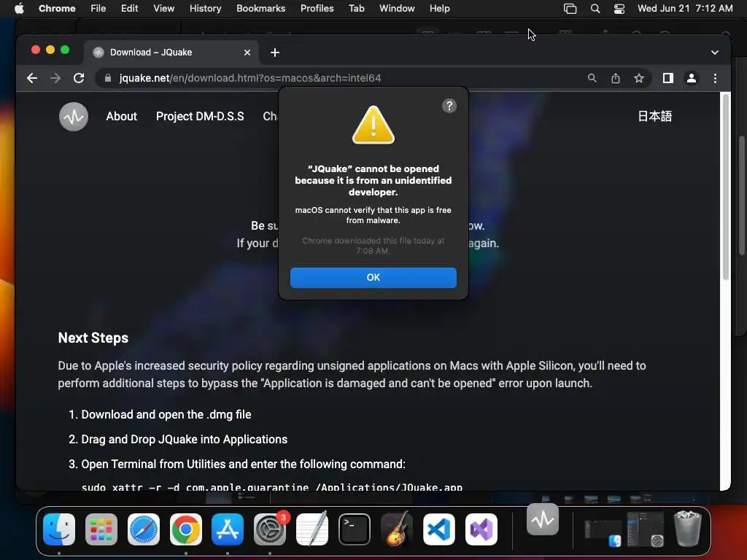This screenshot has height=560, width=747.
Task: Click the Chrome page vertical scrollbar
Action: click(x=726, y=187)
